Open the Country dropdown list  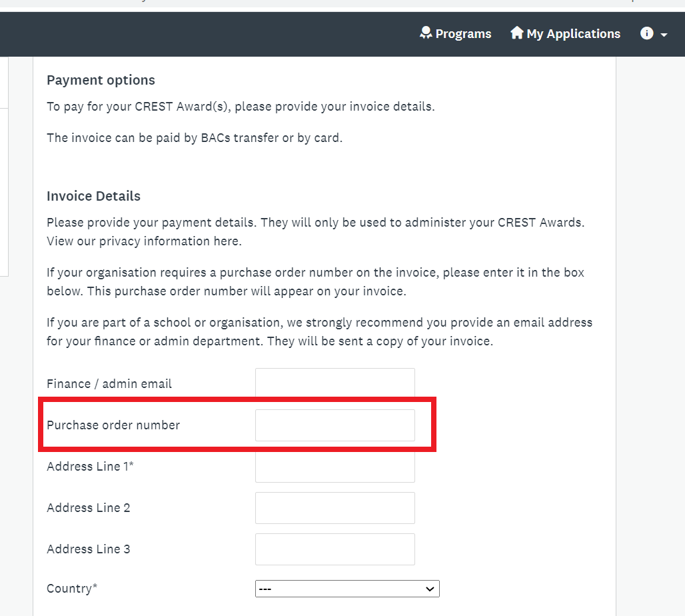(x=347, y=589)
